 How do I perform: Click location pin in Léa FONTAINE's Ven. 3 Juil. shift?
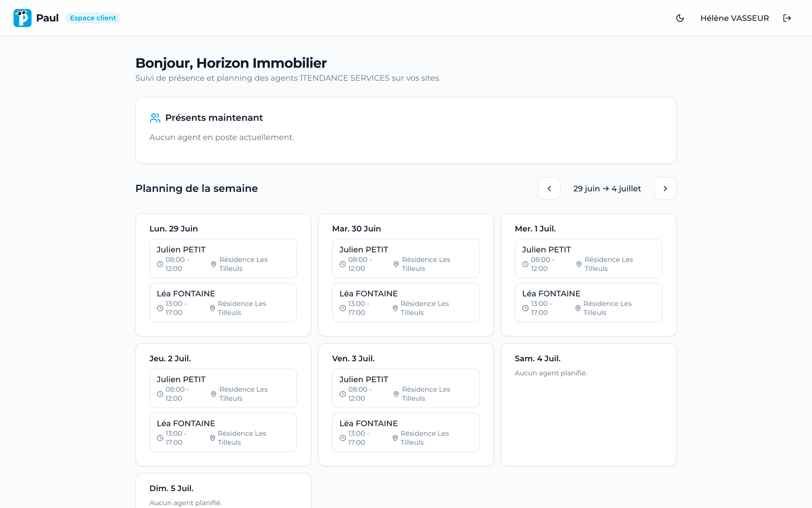pyautogui.click(x=395, y=438)
